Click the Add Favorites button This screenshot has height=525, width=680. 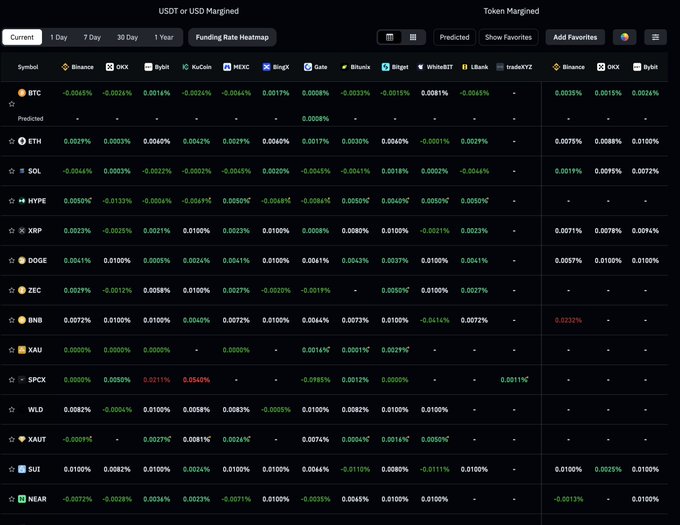[575, 37]
